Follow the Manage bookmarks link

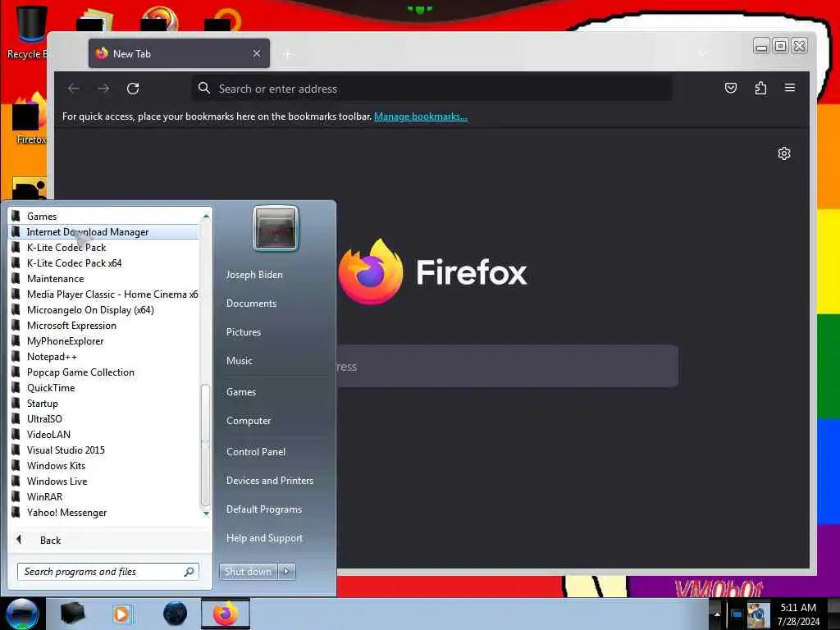pos(421,116)
